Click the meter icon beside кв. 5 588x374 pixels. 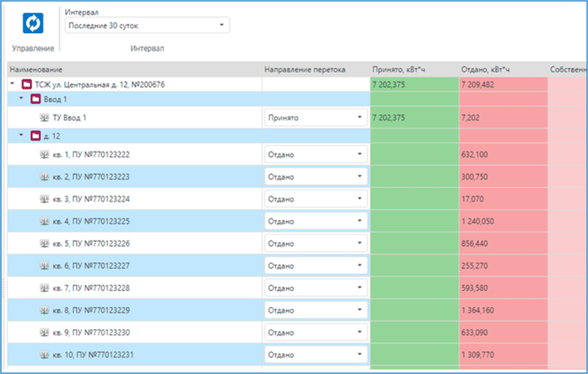44,243
